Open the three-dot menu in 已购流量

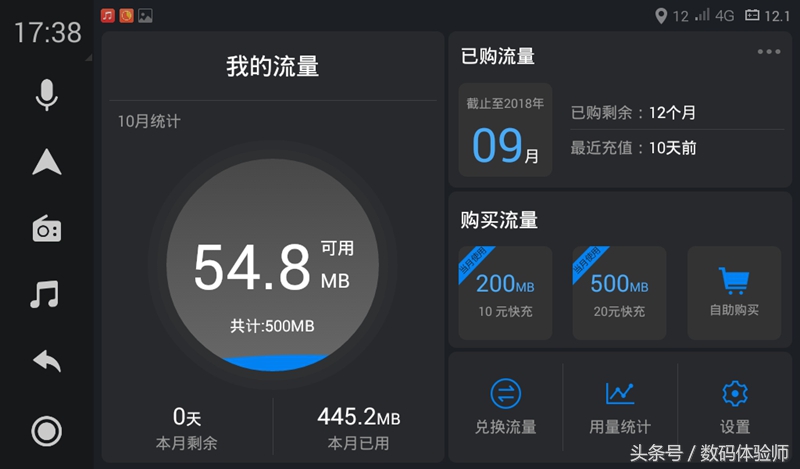(768, 52)
